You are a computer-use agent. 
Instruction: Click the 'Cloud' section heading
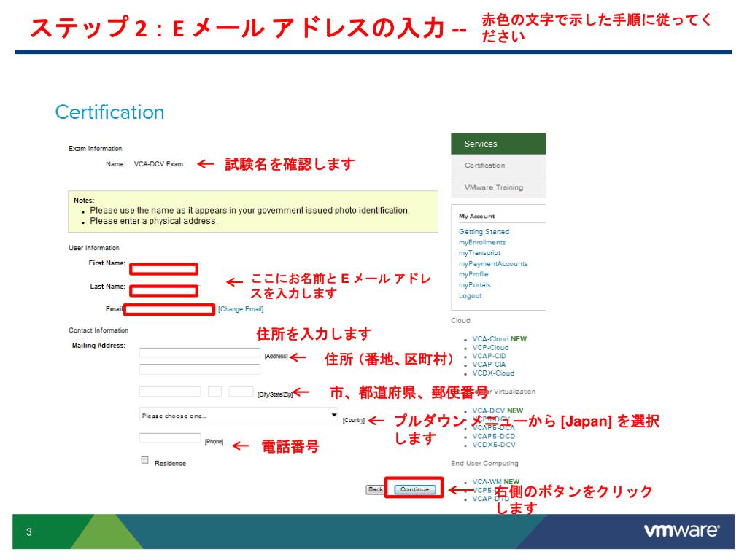coord(461,321)
